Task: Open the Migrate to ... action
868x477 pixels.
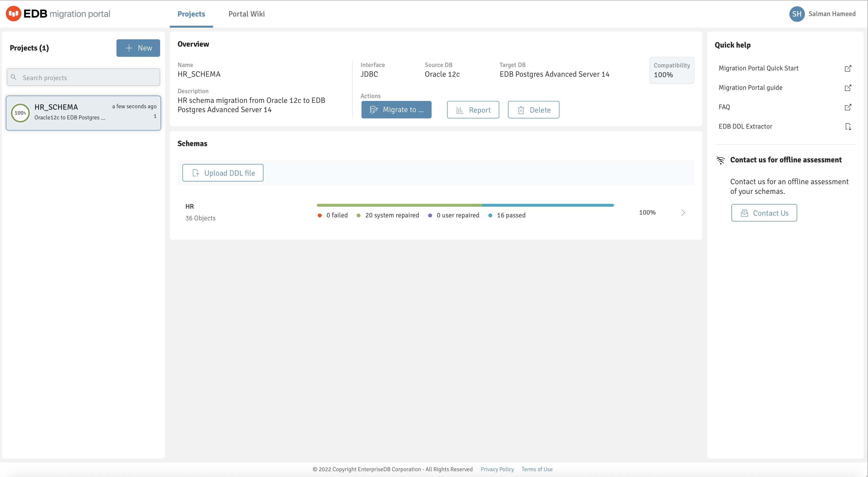Action: click(396, 110)
